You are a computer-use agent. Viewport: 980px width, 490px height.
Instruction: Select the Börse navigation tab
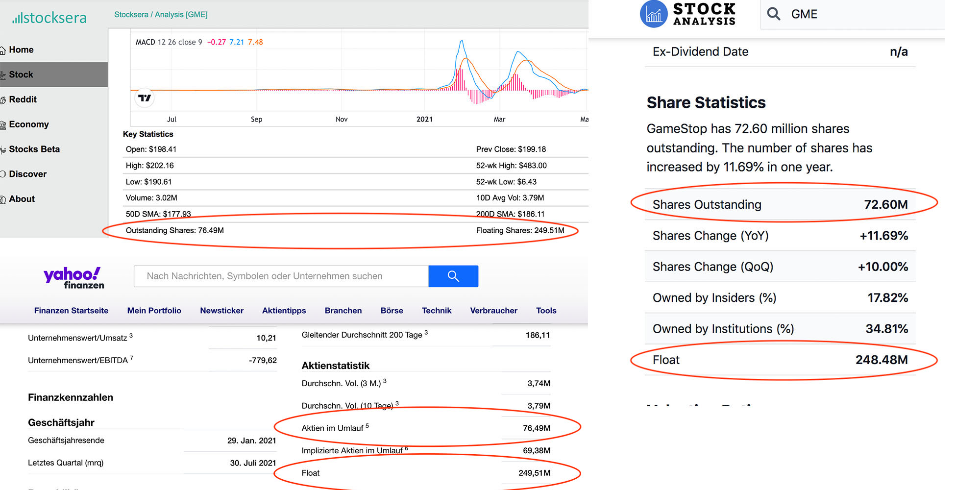(x=392, y=311)
